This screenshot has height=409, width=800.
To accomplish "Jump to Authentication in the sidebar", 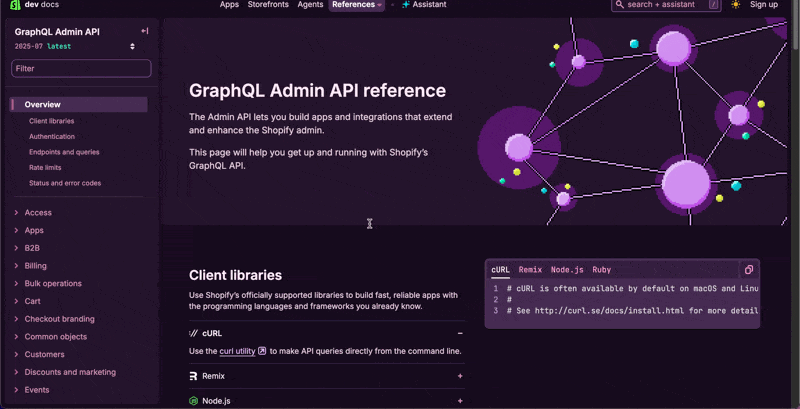I will (52, 137).
